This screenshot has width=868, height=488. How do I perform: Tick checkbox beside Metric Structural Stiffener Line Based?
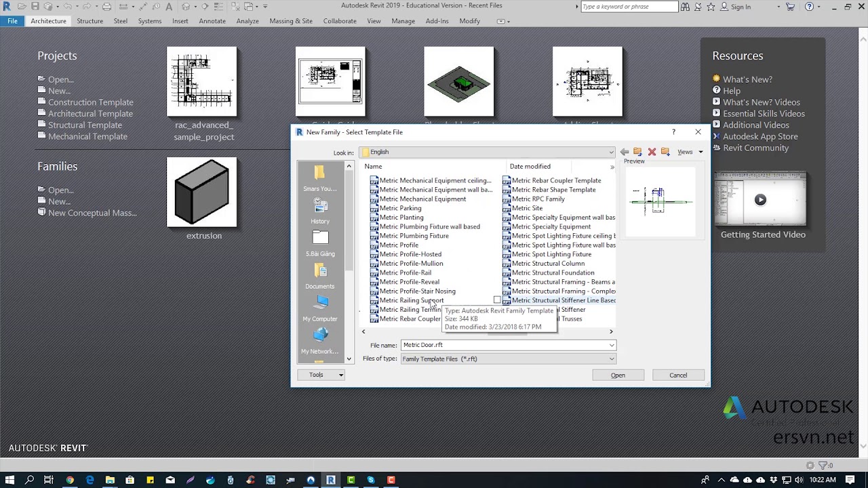click(497, 300)
